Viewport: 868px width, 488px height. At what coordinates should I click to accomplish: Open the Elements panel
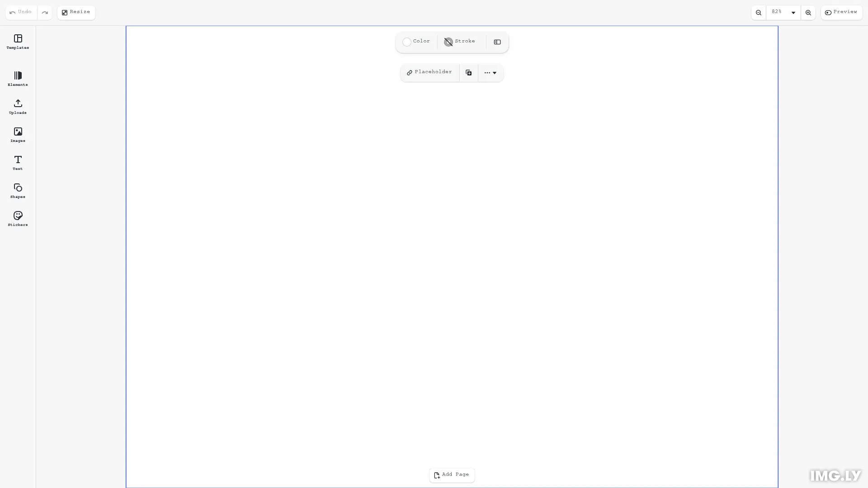17,79
